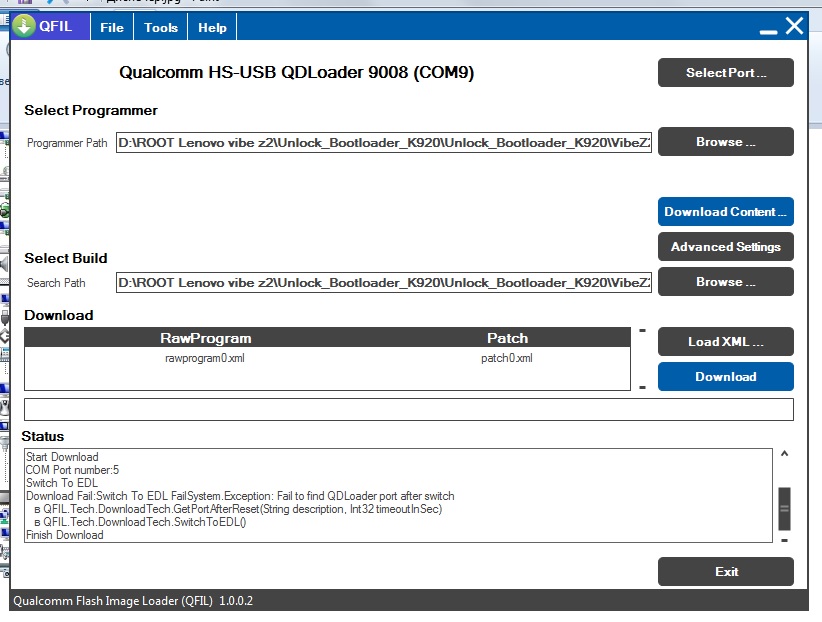Open the Help menu
This screenshot has width=822, height=622.
tap(212, 27)
